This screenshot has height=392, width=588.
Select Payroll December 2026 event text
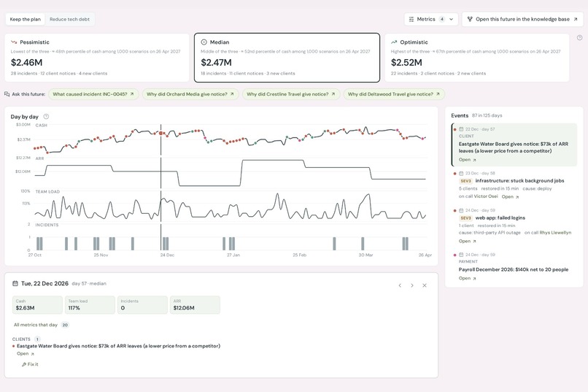tap(514, 269)
